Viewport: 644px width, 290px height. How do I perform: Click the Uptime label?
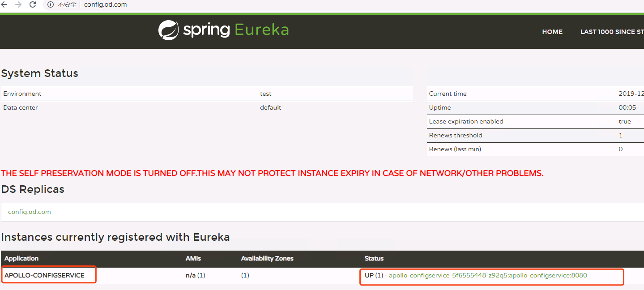[x=440, y=107]
